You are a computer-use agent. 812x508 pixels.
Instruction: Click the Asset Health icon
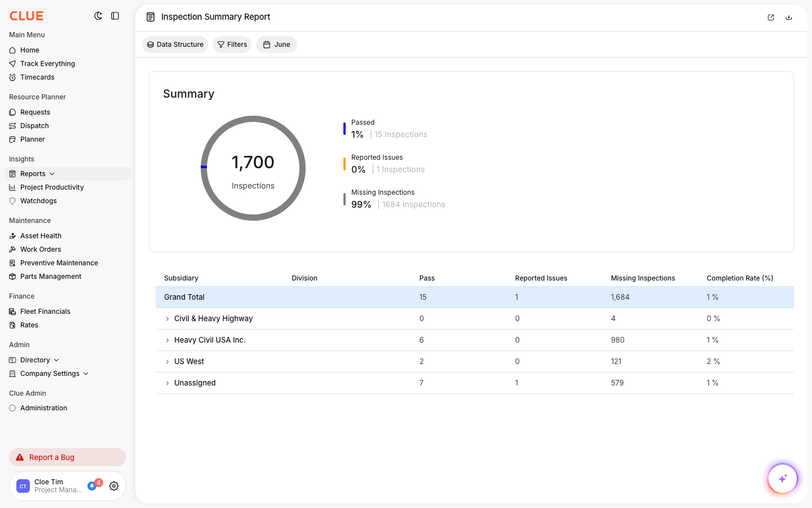pyautogui.click(x=12, y=236)
